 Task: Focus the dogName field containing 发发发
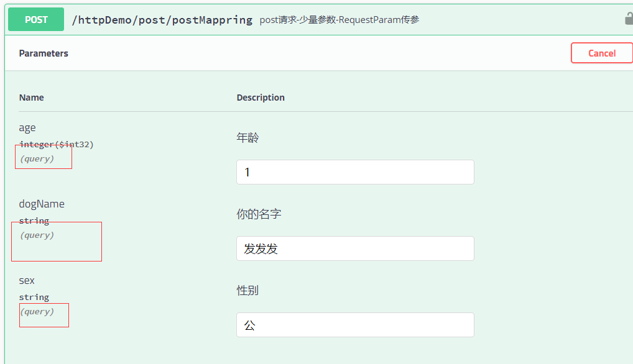pos(354,248)
